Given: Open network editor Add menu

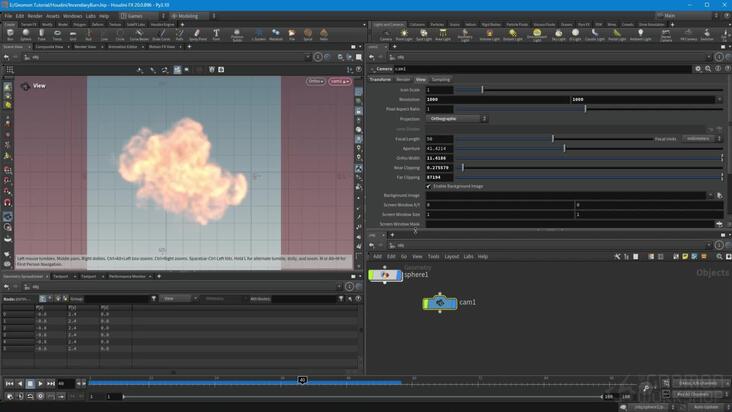Looking at the screenshot, I should click(377, 257).
